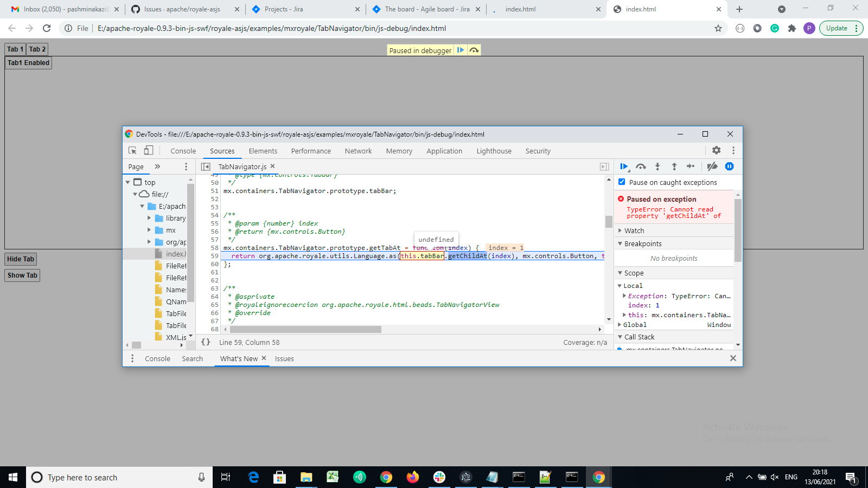
Task: Bookmark this page with the star icon
Action: pos(718,28)
